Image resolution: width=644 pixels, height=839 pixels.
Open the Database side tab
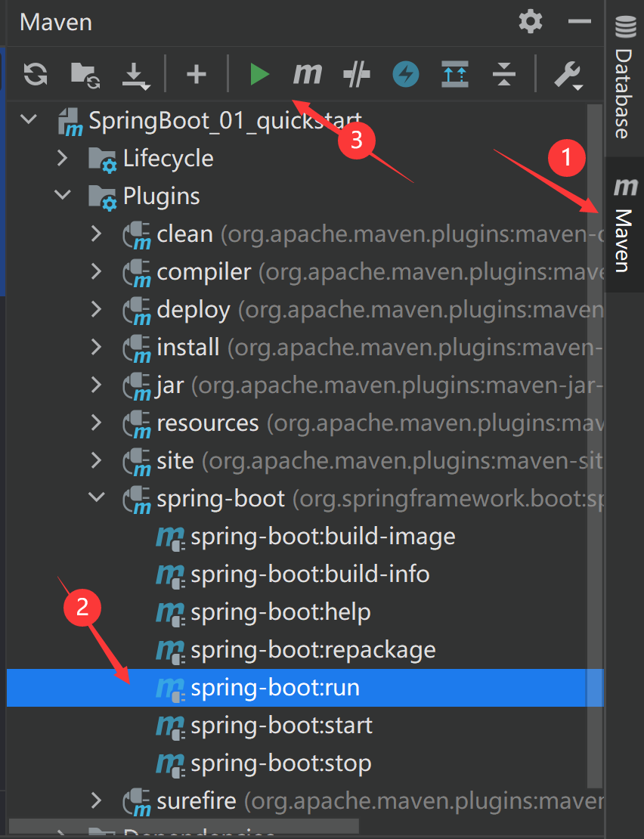pos(624,78)
